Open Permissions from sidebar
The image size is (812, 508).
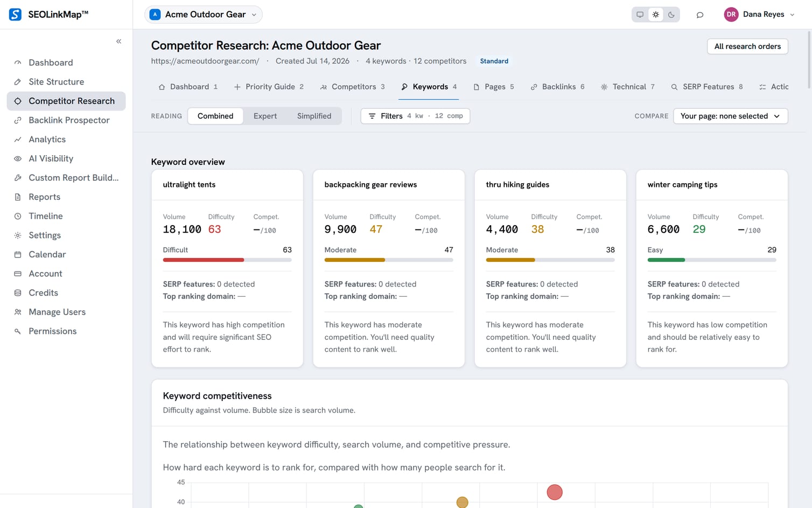tap(66, 331)
